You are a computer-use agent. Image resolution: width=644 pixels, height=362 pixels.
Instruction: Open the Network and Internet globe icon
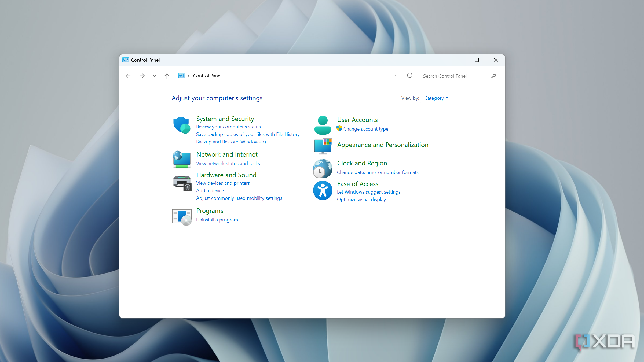click(182, 160)
